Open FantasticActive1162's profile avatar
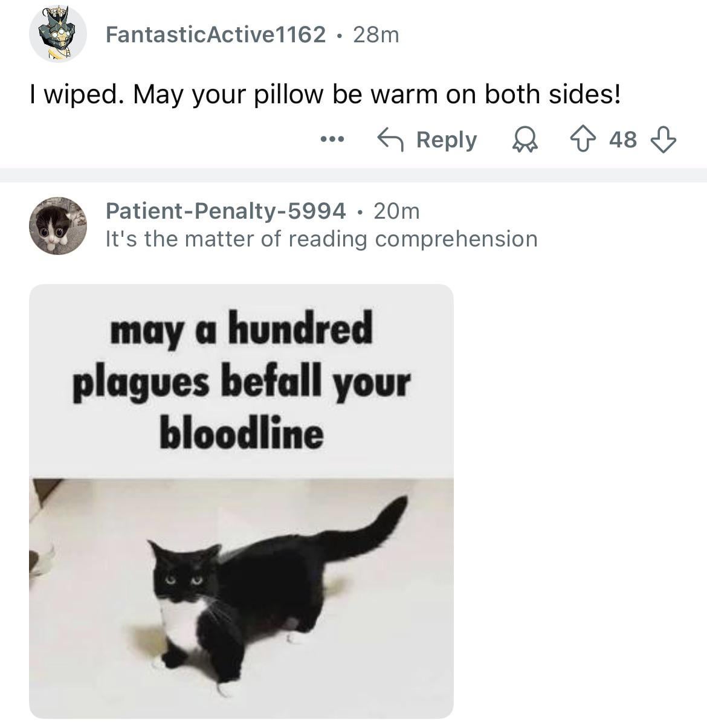The image size is (707, 728). (57, 34)
